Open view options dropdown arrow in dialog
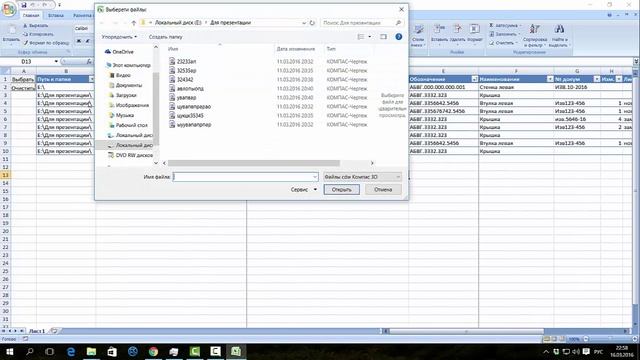The image size is (640, 360). [370, 37]
